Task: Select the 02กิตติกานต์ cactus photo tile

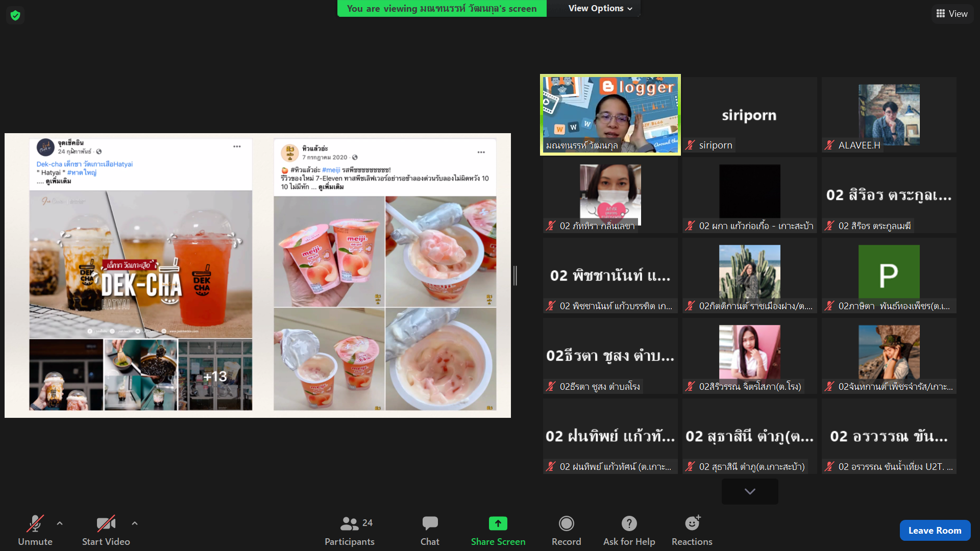Action: (749, 275)
